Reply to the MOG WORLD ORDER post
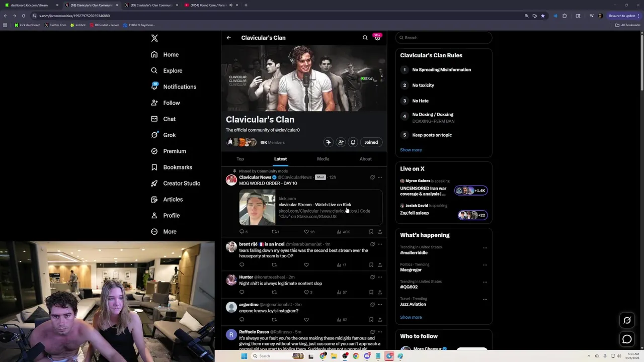This screenshot has height=362, width=644. 242,232
